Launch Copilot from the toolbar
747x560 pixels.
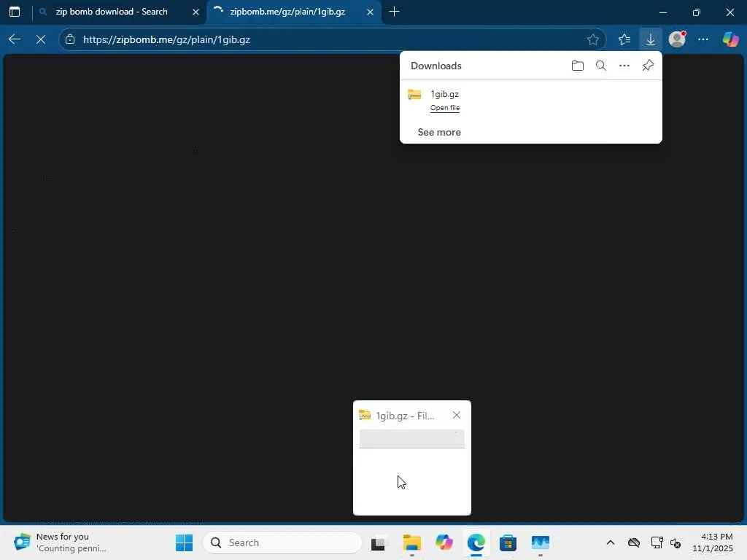[x=730, y=39]
